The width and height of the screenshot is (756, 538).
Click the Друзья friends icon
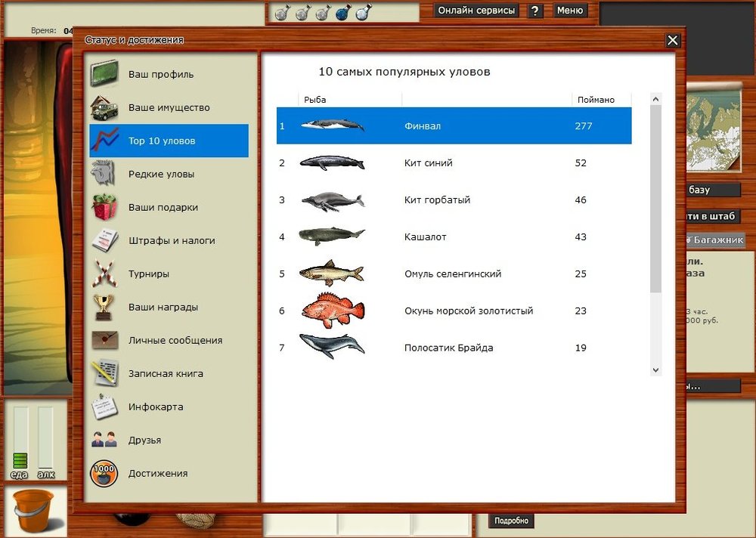coord(104,440)
